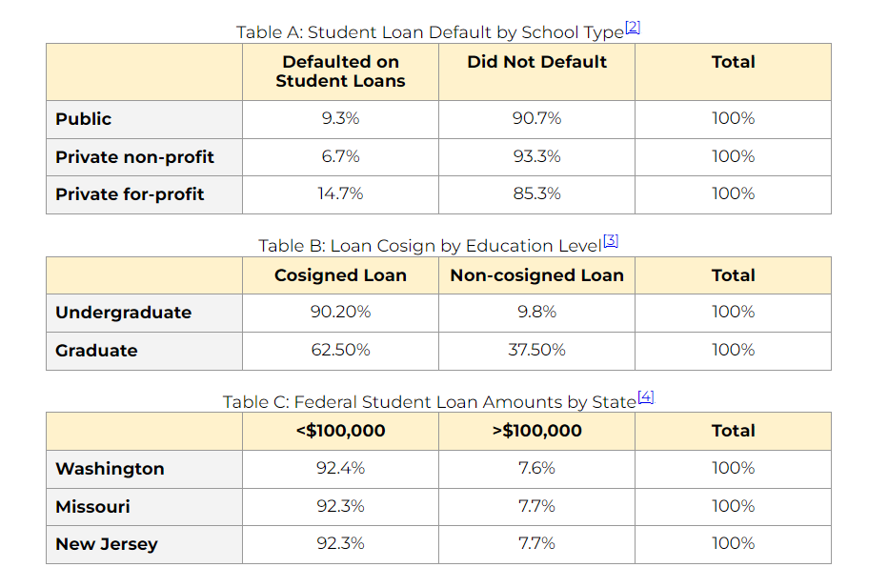Select the 'Public' row label in Table A
Image resolution: width=888 pixels, height=588 pixels.
(84, 119)
